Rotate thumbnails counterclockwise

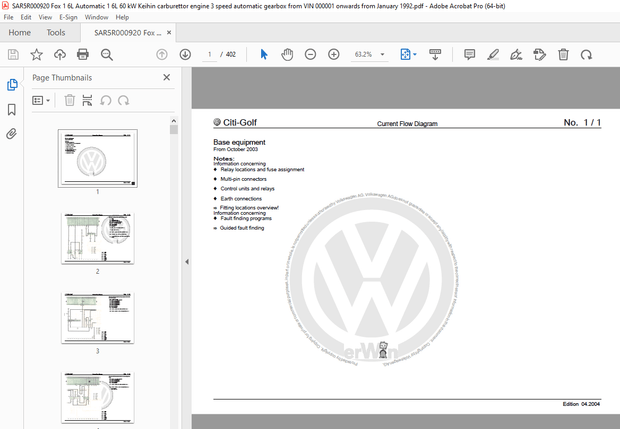click(x=106, y=100)
